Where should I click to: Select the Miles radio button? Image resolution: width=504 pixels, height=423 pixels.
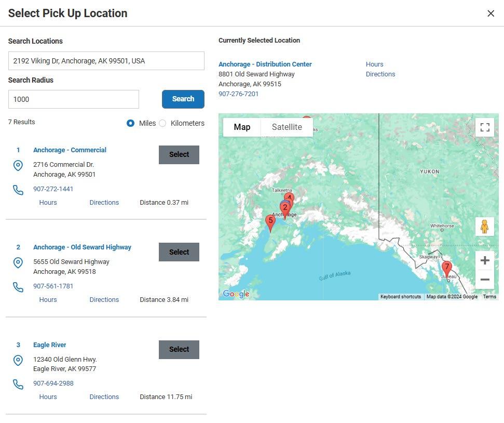pyautogui.click(x=130, y=123)
